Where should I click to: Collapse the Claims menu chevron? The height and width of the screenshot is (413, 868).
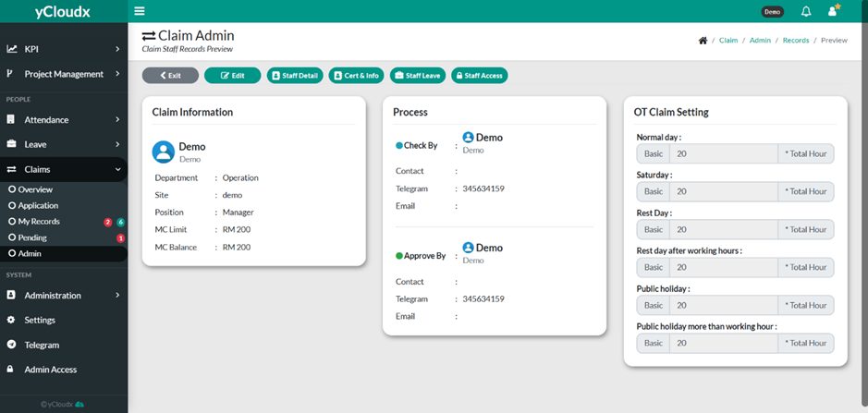(x=117, y=169)
